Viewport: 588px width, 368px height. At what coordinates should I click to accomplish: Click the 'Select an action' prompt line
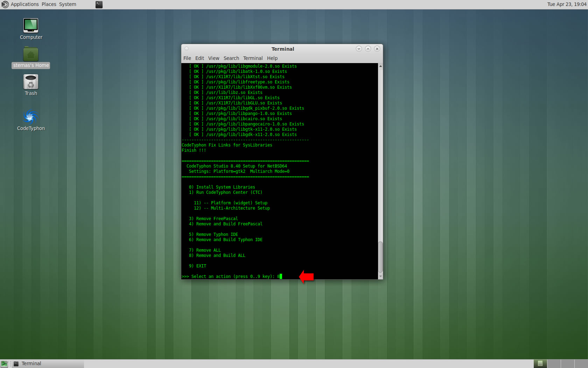point(231,277)
